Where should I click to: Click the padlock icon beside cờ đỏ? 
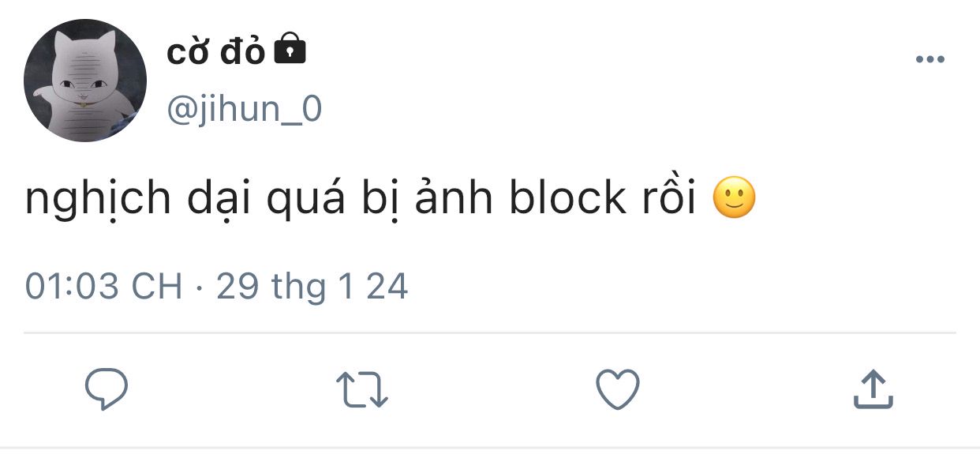click(290, 50)
